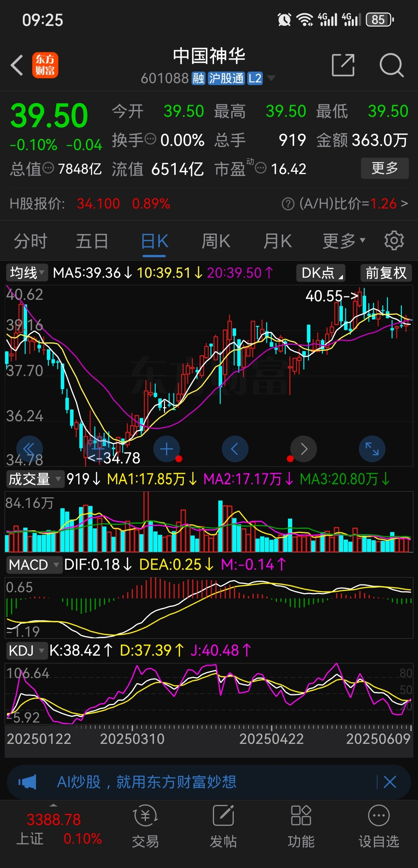Open 交易 trade icon
This screenshot has height=868, width=418.
click(x=145, y=826)
